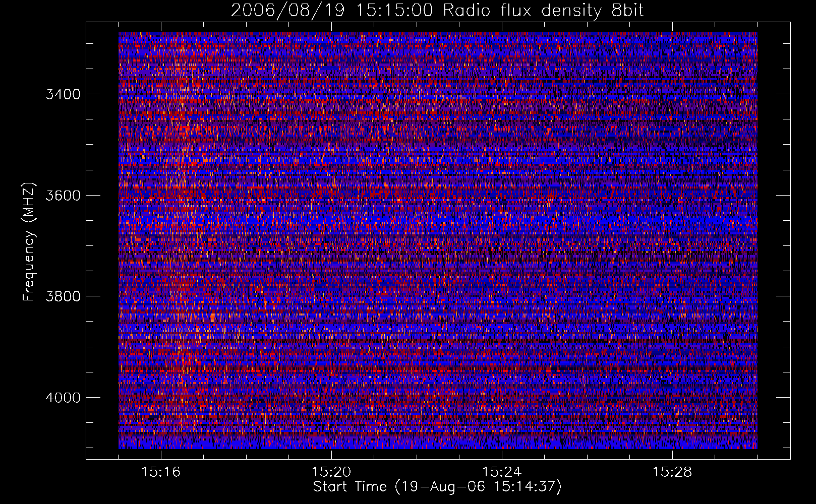Click the plot title "2006/08/19 15:15:00 Radio flux density 8bit"
The height and width of the screenshot is (504, 816).
coord(438,11)
